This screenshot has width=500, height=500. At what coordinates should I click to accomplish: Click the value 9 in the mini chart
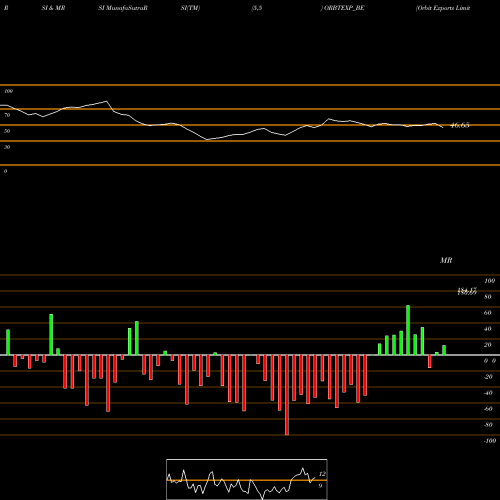click(320, 486)
